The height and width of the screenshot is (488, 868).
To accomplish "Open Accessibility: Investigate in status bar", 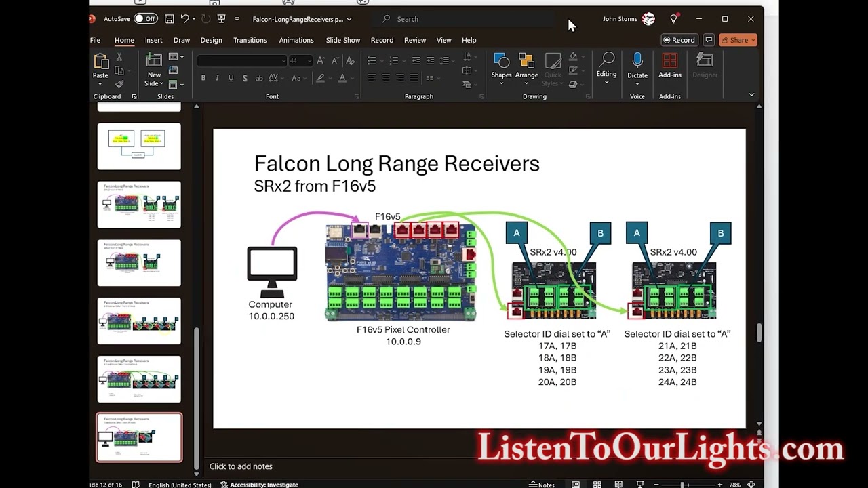I will tap(260, 485).
